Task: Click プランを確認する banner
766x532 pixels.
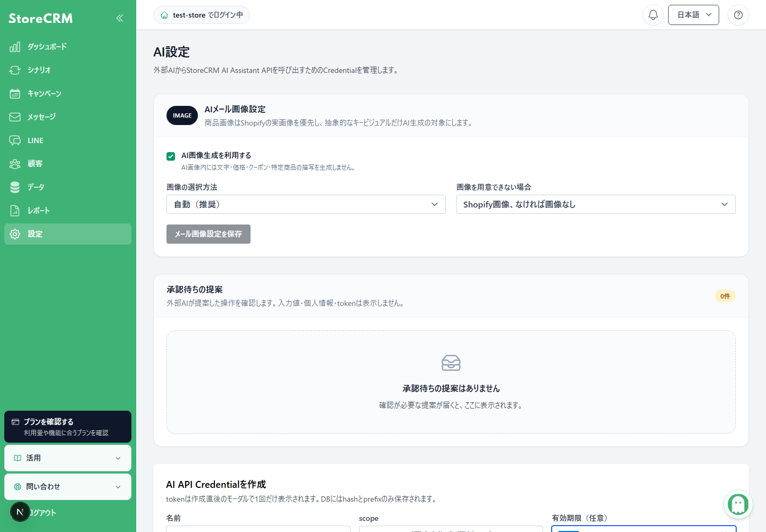Action: 68,427
